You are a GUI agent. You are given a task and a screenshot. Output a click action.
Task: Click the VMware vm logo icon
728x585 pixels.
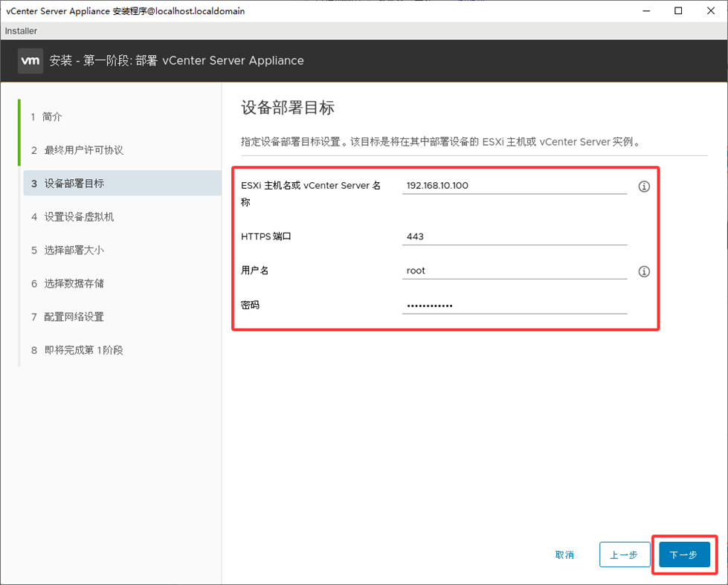tap(30, 60)
